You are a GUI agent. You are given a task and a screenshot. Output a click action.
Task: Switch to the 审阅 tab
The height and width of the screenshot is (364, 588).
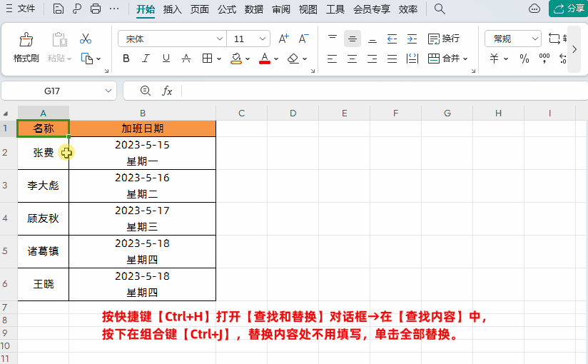281,9
